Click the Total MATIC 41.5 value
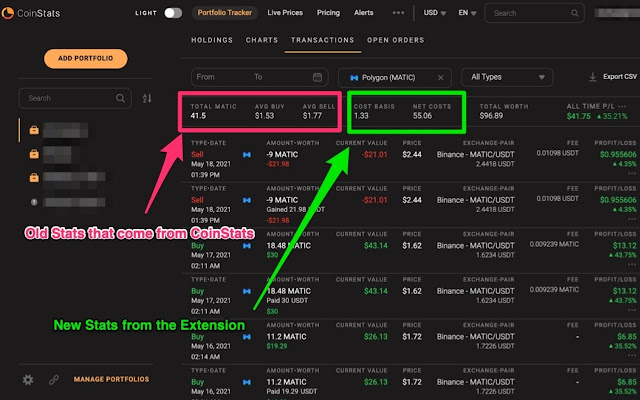The height and width of the screenshot is (400, 640). point(198,116)
